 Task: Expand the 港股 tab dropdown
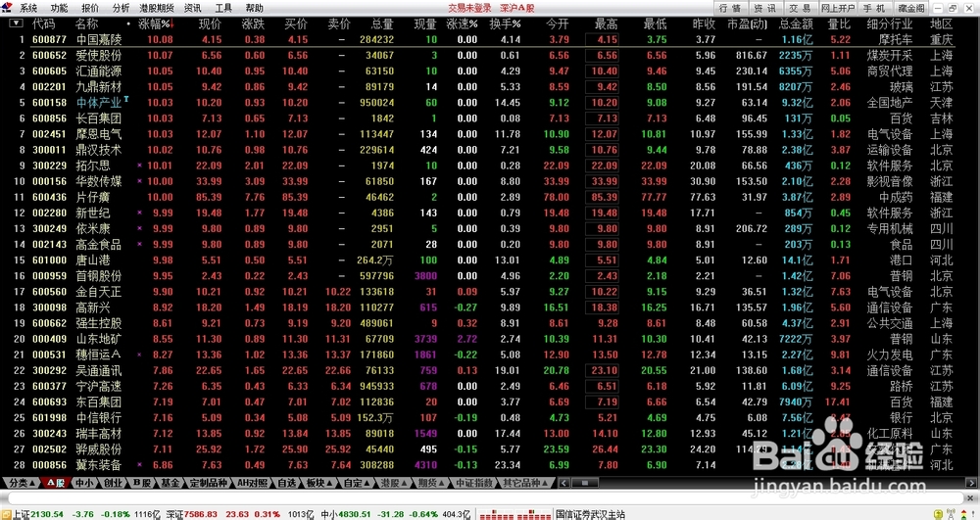tap(395, 483)
